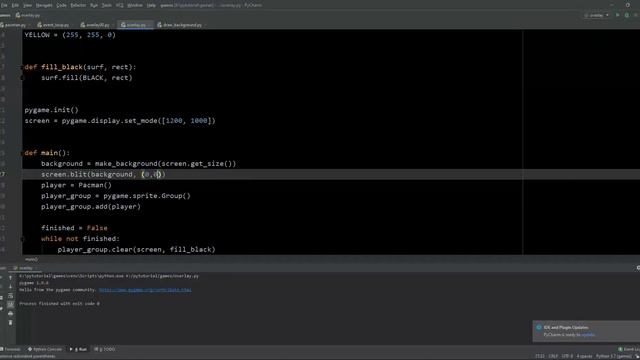Open the Refactor menu
640x360 pixels.
(78, 5)
